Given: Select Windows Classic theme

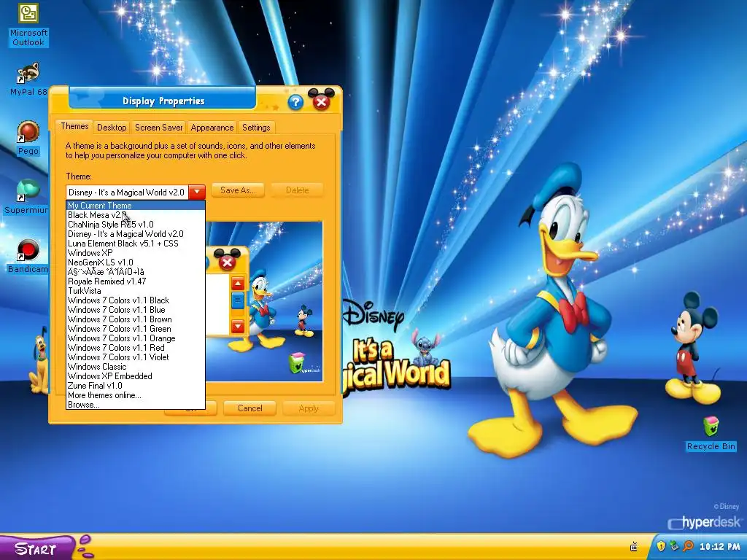Looking at the screenshot, I should [x=135, y=367].
